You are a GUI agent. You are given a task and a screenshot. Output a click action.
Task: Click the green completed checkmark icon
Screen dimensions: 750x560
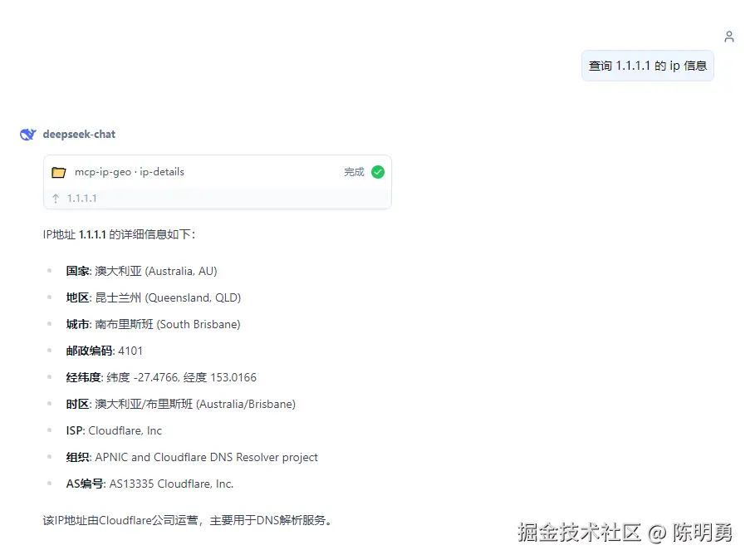pyautogui.click(x=378, y=172)
